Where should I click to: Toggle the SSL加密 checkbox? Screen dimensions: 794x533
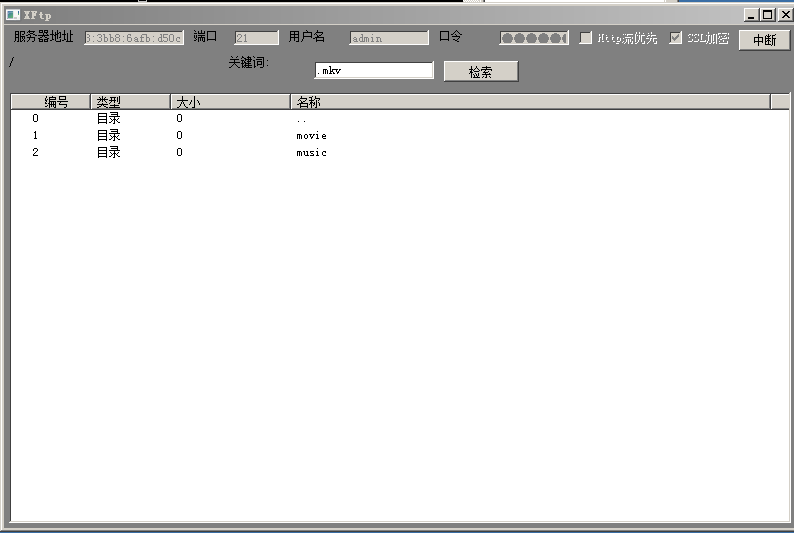(676, 38)
